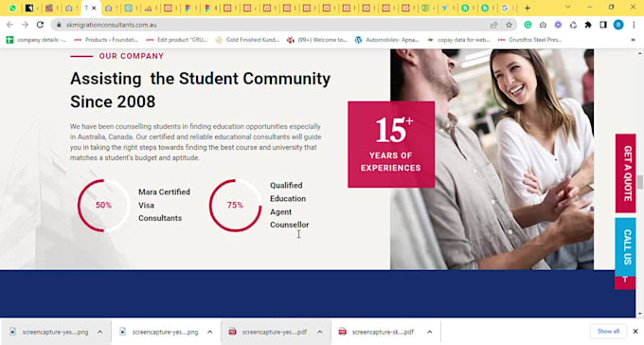The image size is (644, 345).
Task: Toggle the browser side panel
Action: coord(603,25)
